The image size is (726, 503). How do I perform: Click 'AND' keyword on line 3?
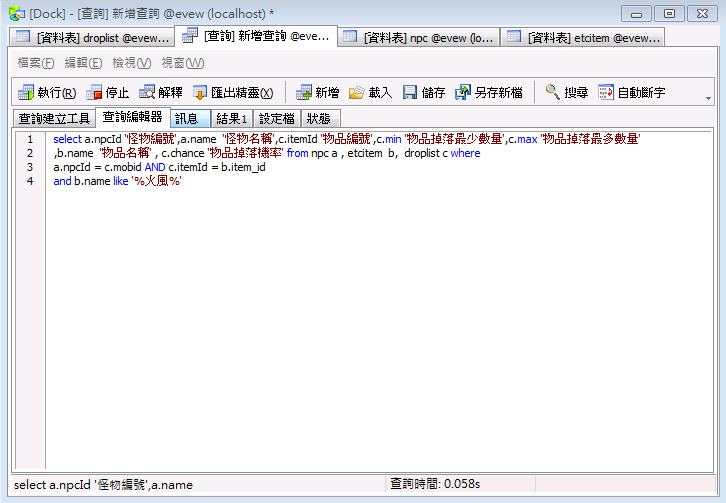pos(155,167)
